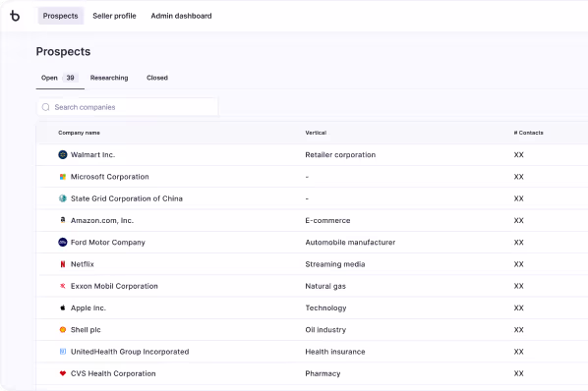The image size is (588, 391).
Task: Open the Prospects navigation item
Action: tap(60, 16)
